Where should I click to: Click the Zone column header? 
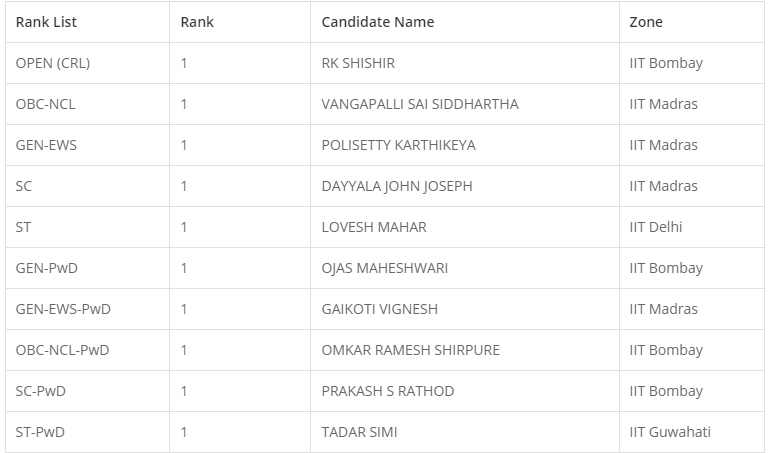(x=646, y=22)
